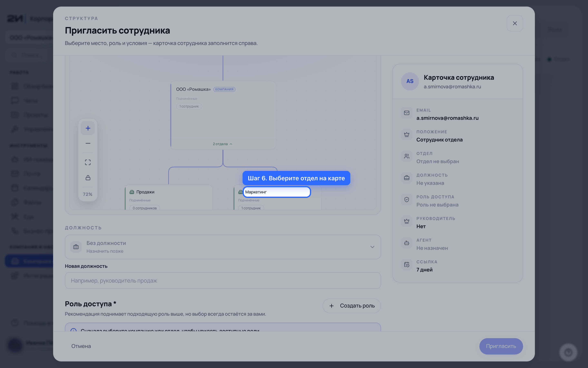Click the 72% zoom level label
The height and width of the screenshot is (368, 588).
click(88, 194)
